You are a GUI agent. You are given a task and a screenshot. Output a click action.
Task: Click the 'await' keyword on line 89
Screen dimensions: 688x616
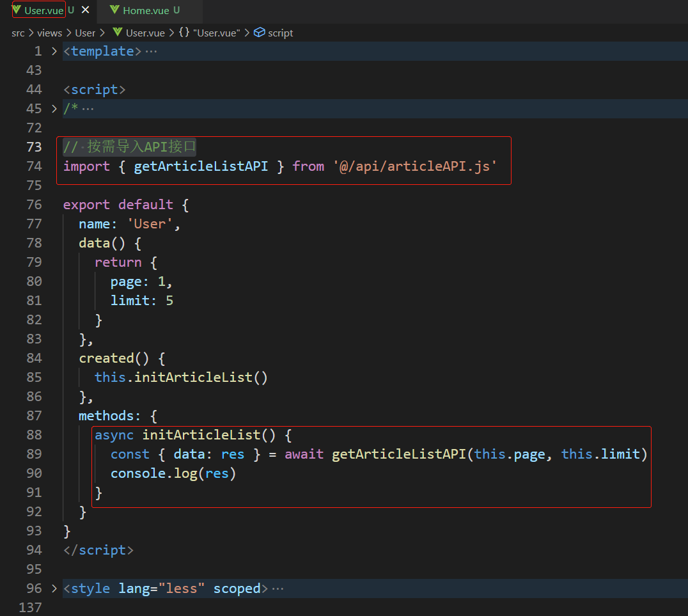(304, 454)
